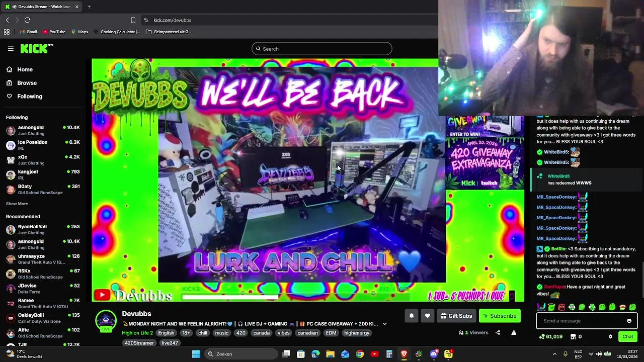Open OakleyBoiii recommended channel

click(43, 318)
